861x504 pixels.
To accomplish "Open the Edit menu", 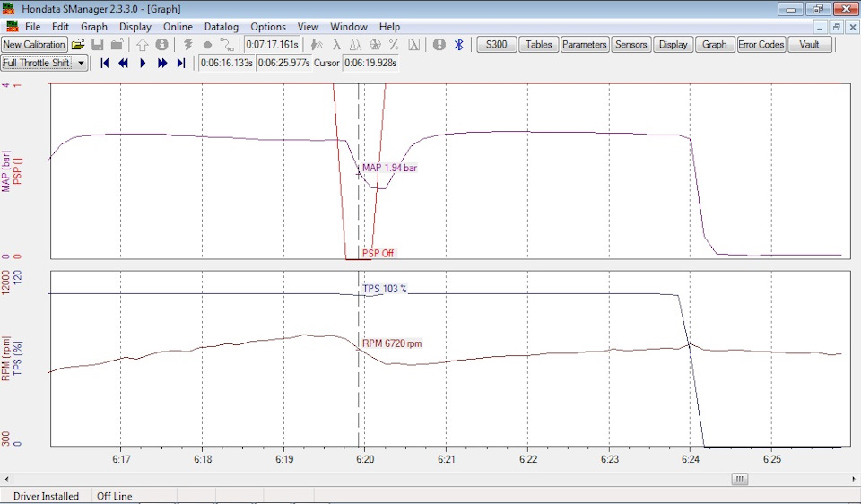I will point(60,26).
